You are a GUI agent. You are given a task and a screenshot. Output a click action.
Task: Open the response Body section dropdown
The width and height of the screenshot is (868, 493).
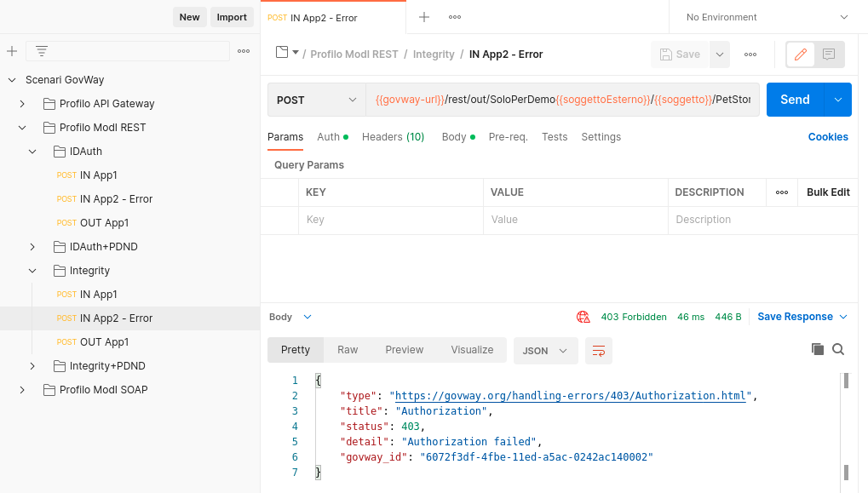pyautogui.click(x=290, y=317)
